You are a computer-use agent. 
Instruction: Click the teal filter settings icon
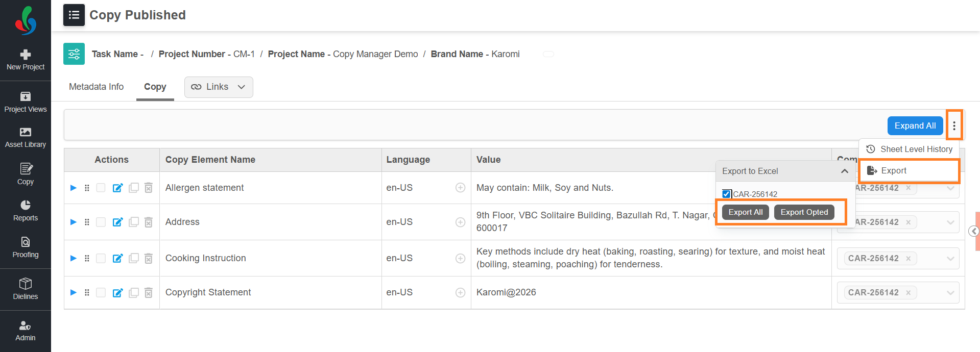pyautogui.click(x=74, y=54)
